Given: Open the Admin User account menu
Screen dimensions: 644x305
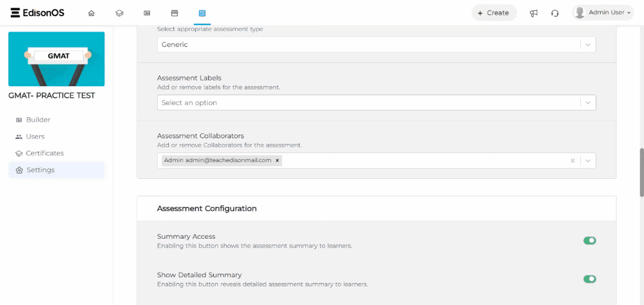Looking at the screenshot, I should tap(603, 13).
